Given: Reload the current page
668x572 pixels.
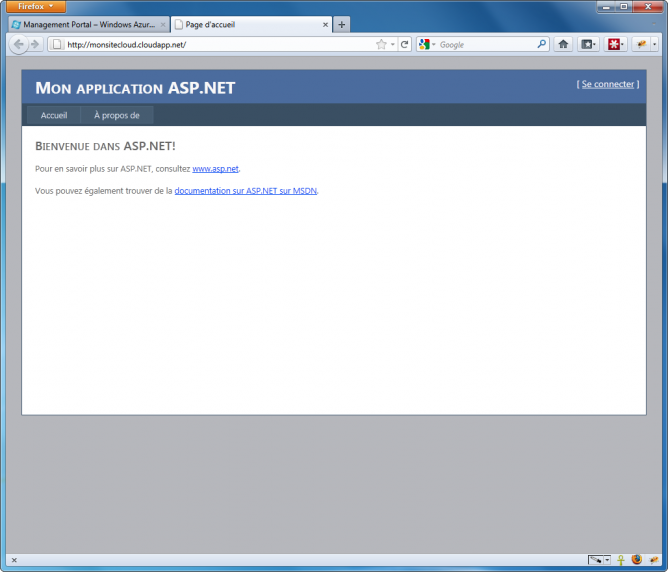Looking at the screenshot, I should [404, 44].
